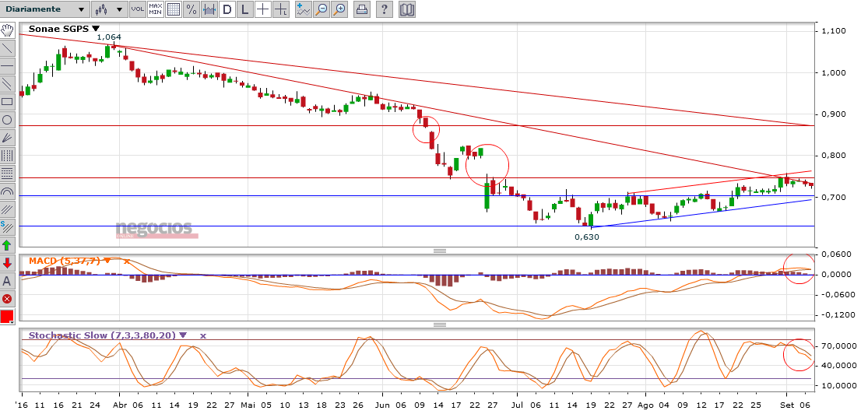Expand the Sonae SGPS symbol menu

click(x=96, y=28)
